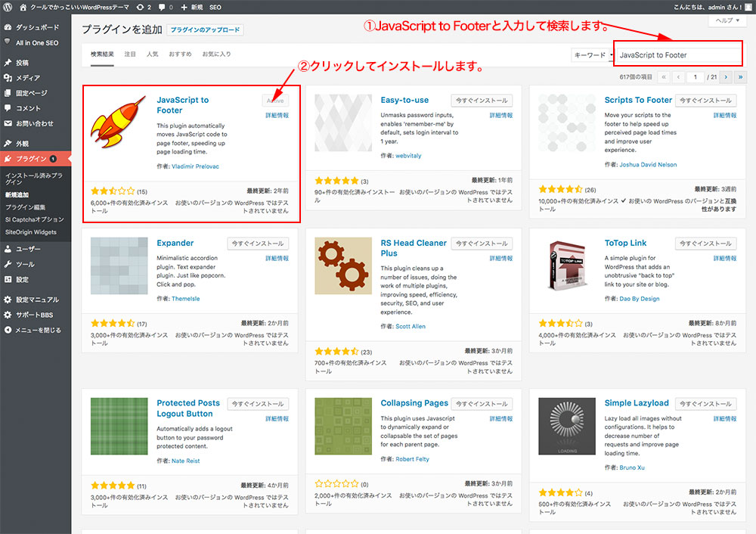Click the plus 新規 new content item
The image size is (756, 534).
(x=191, y=8)
